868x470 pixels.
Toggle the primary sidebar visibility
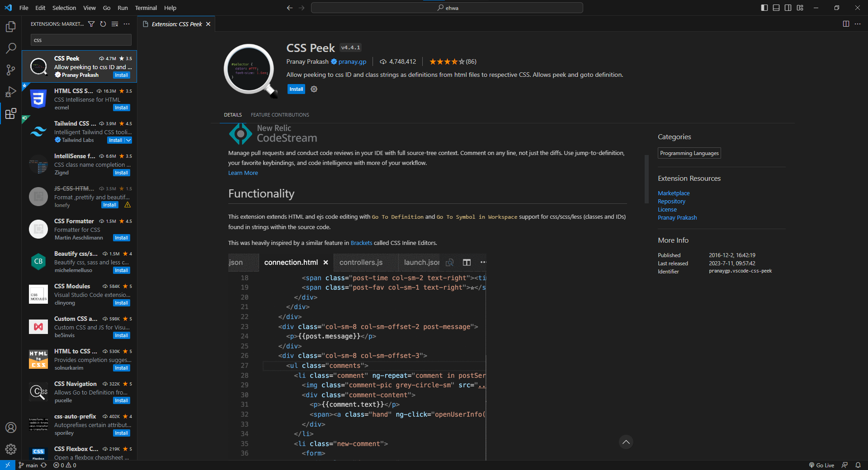(764, 8)
